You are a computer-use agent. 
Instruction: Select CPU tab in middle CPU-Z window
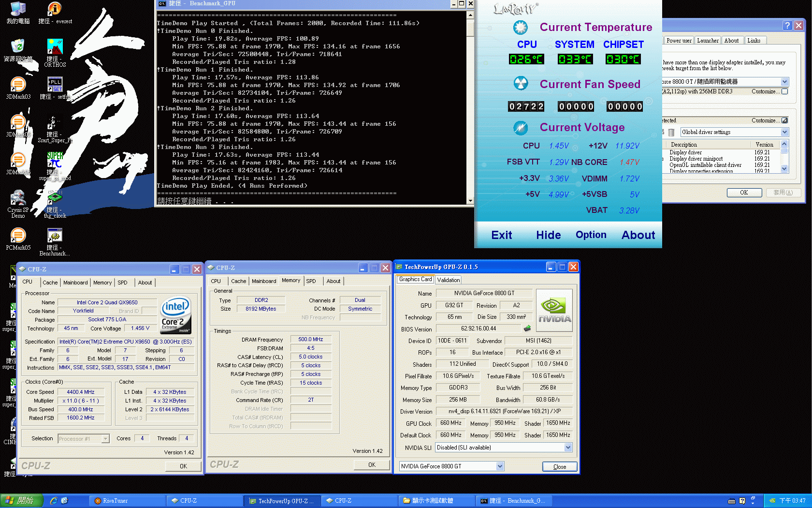click(216, 281)
